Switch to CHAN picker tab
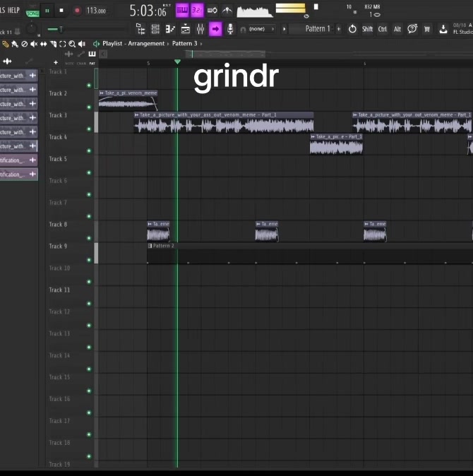 [x=81, y=64]
